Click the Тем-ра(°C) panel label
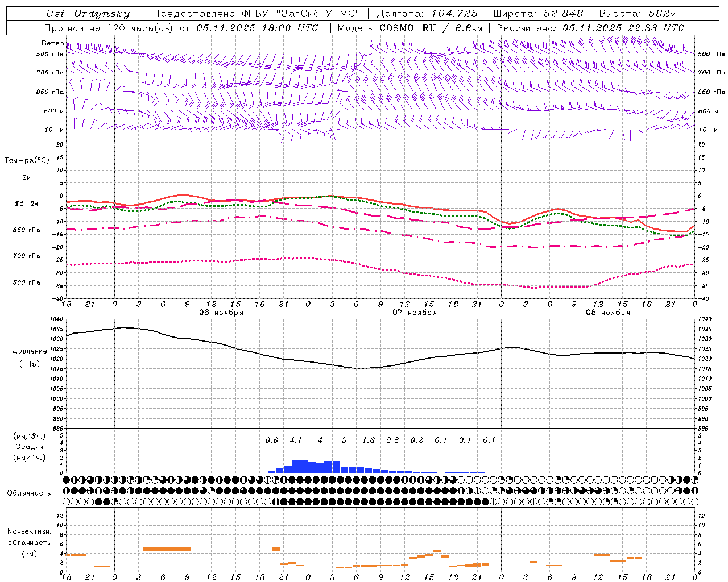This screenshot has width=728, height=582. 27,161
